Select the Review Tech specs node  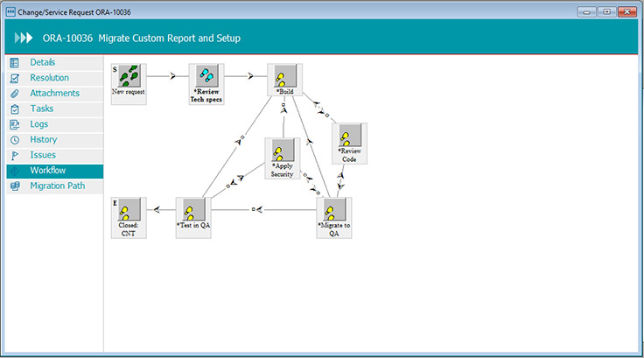206,84
